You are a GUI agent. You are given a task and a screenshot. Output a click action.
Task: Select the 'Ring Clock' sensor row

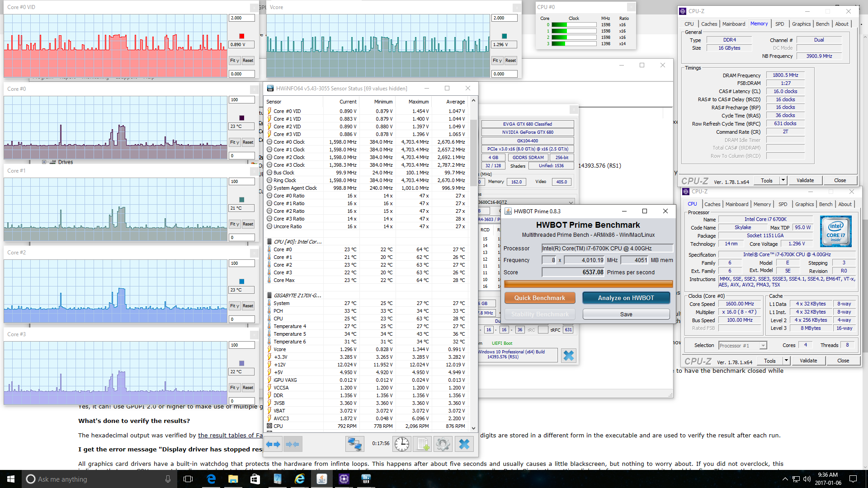pyautogui.click(x=367, y=180)
